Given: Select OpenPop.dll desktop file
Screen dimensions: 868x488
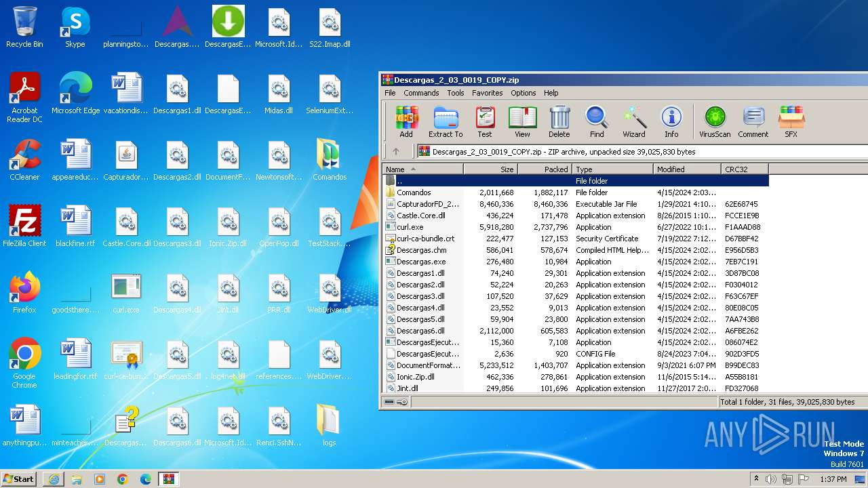Looking at the screenshot, I should 279,227.
